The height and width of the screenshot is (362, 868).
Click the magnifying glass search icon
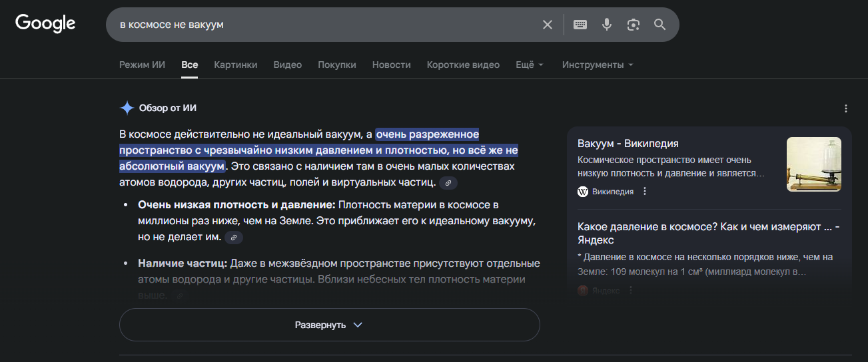point(659,25)
